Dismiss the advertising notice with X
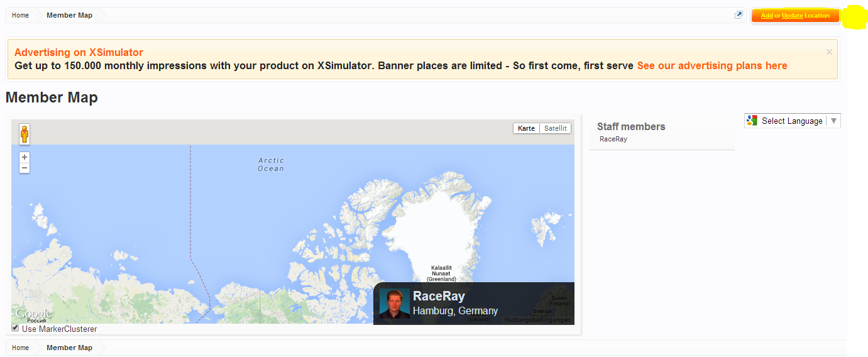 coord(829,52)
